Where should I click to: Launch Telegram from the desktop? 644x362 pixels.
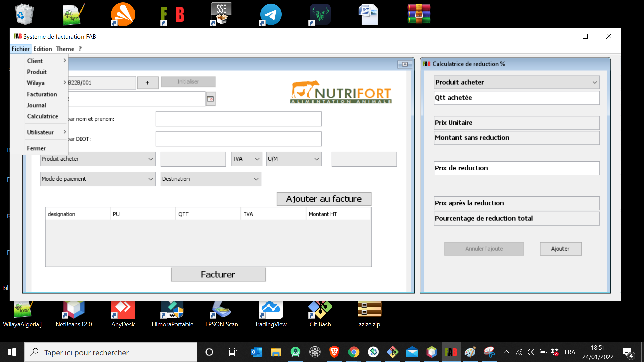click(270, 14)
